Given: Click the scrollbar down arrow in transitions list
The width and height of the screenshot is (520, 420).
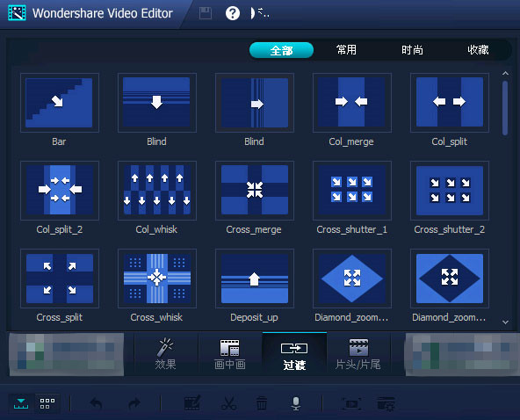Looking at the screenshot, I should point(505,322).
